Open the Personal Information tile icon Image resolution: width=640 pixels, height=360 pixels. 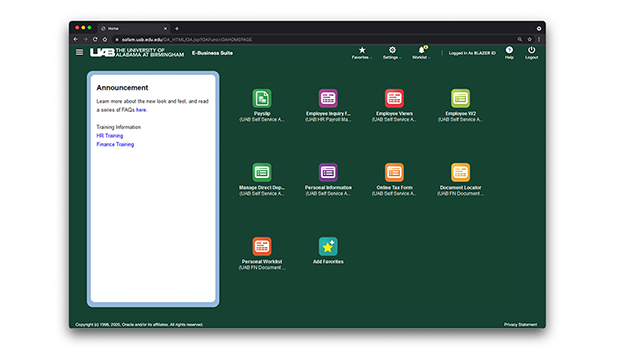pyautogui.click(x=328, y=172)
